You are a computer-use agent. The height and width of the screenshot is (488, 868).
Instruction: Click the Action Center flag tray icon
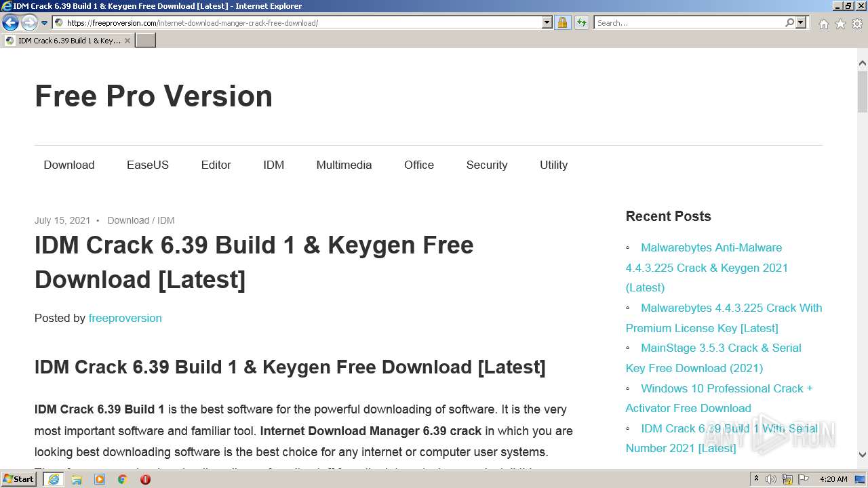coord(802,479)
